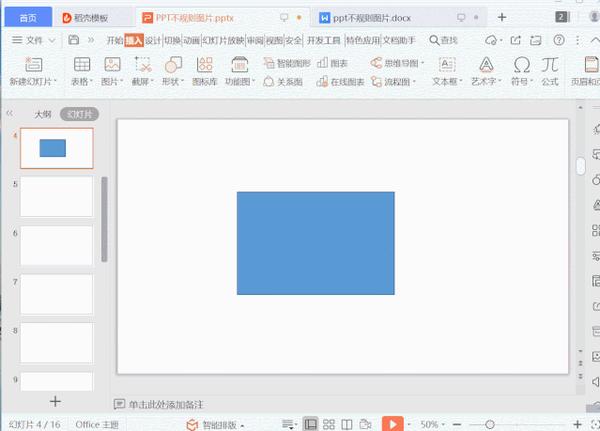Click the slide panel vertical scrollbar
Image resolution: width=600 pixels, height=431 pixels.
click(104, 219)
